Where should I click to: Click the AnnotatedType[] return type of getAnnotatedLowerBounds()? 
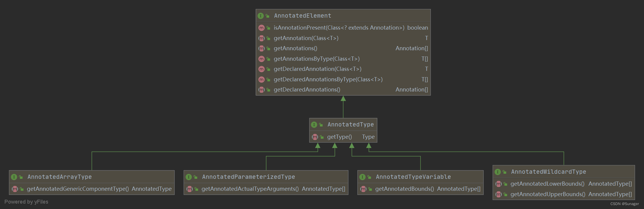click(610, 184)
